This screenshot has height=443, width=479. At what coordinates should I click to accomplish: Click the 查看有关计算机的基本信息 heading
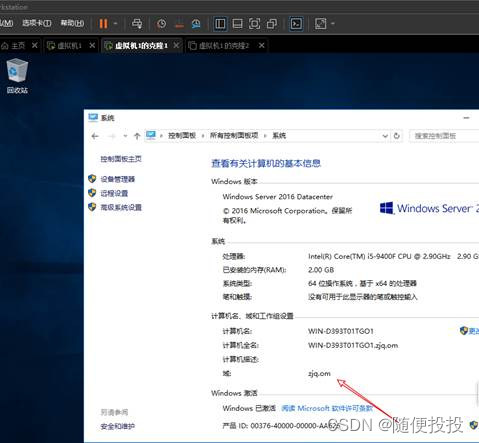click(x=266, y=163)
